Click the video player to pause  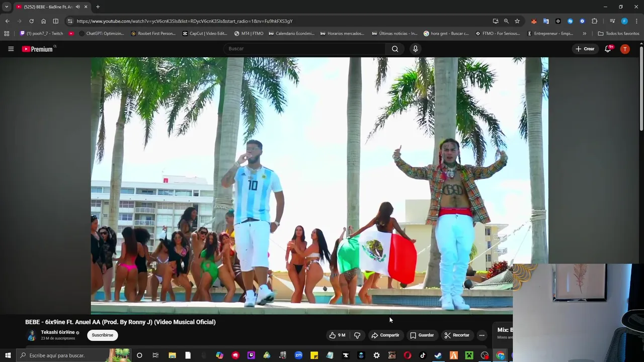[x=319, y=186]
